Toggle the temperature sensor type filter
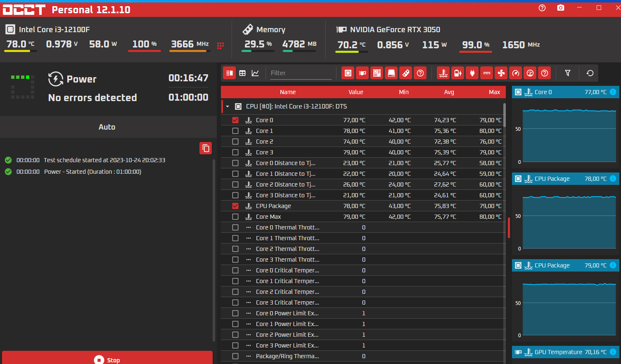Image resolution: width=621 pixels, height=364 pixels. (443, 73)
